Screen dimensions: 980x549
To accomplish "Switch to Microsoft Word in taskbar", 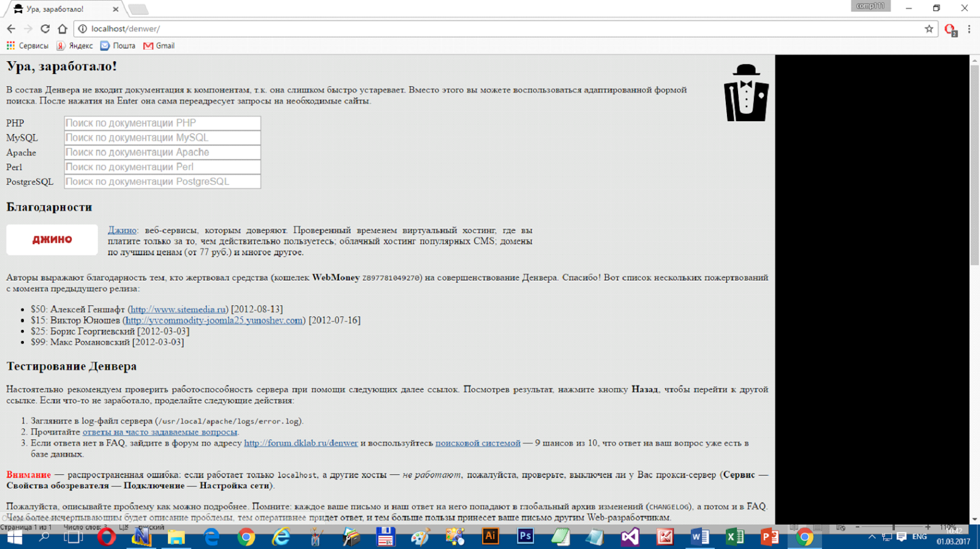I will coord(699,537).
